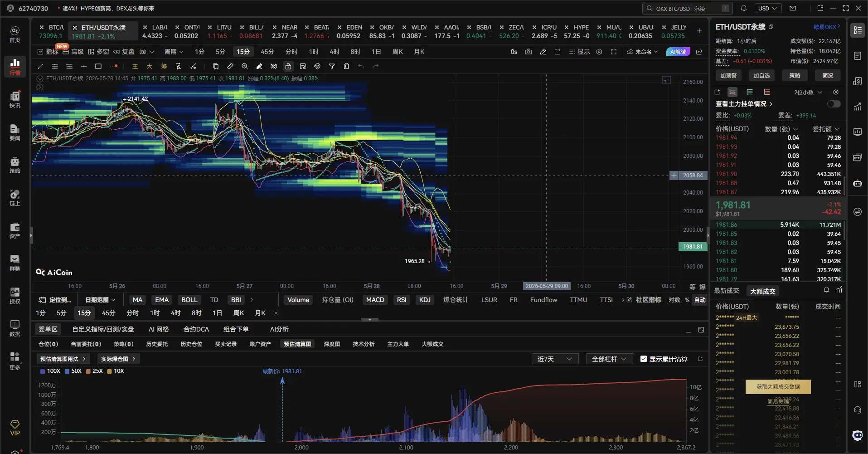Open the AI 网格 tab

pyautogui.click(x=159, y=329)
